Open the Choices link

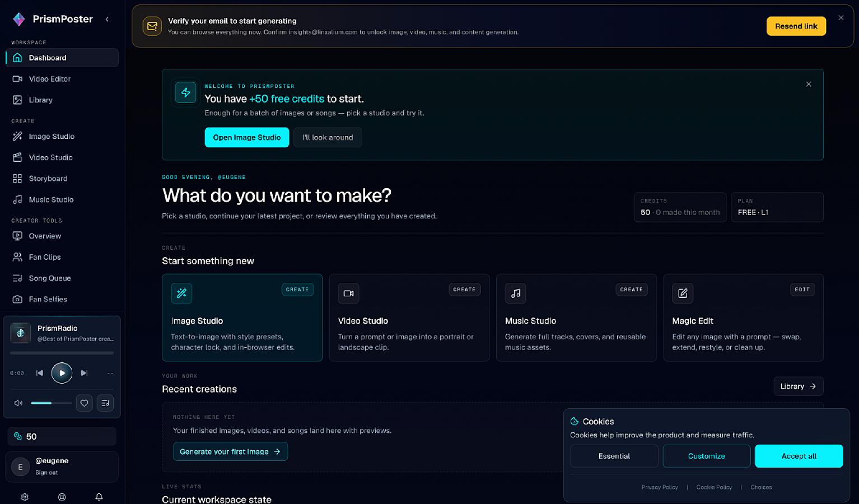[761, 487]
